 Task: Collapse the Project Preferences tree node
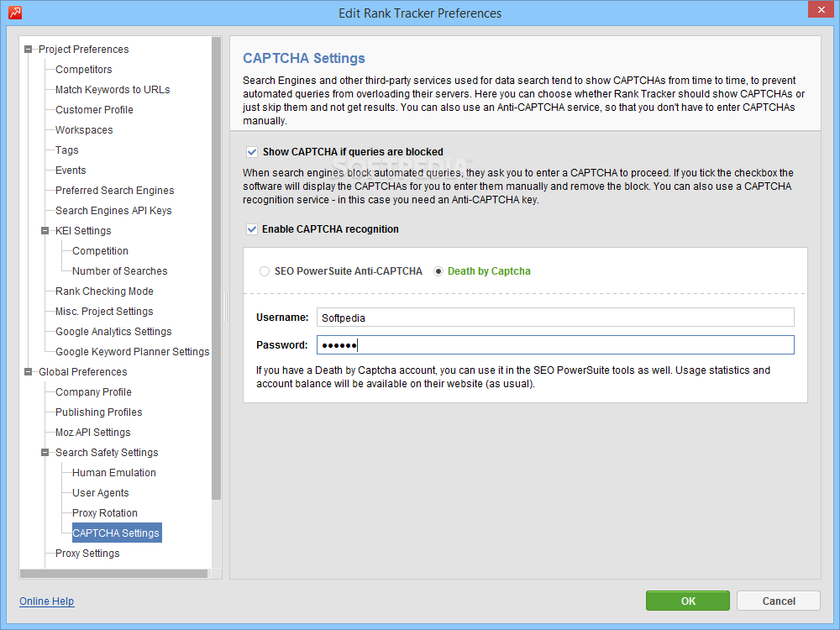(29, 50)
